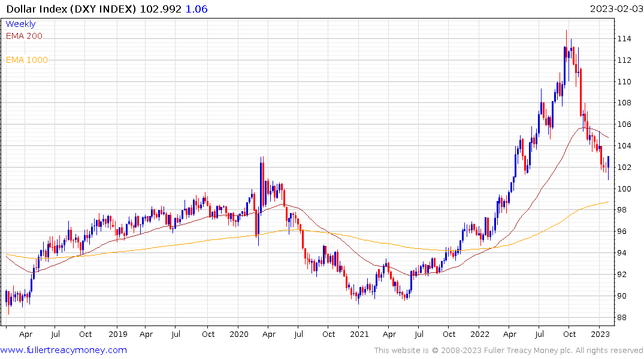Click the 88 price axis label
This screenshot has width=644, height=359.
[622, 317]
